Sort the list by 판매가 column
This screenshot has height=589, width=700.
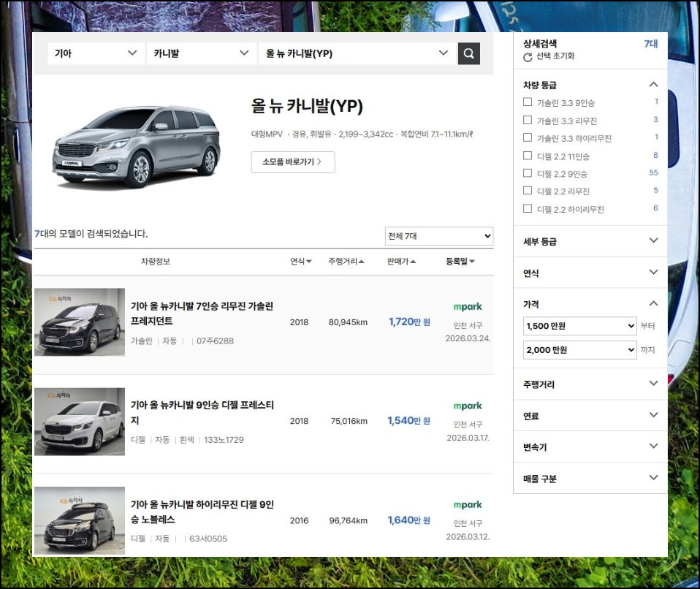pyautogui.click(x=401, y=261)
